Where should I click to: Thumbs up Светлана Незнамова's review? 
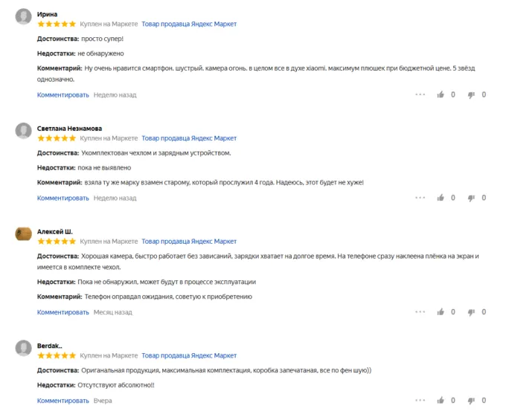point(441,198)
